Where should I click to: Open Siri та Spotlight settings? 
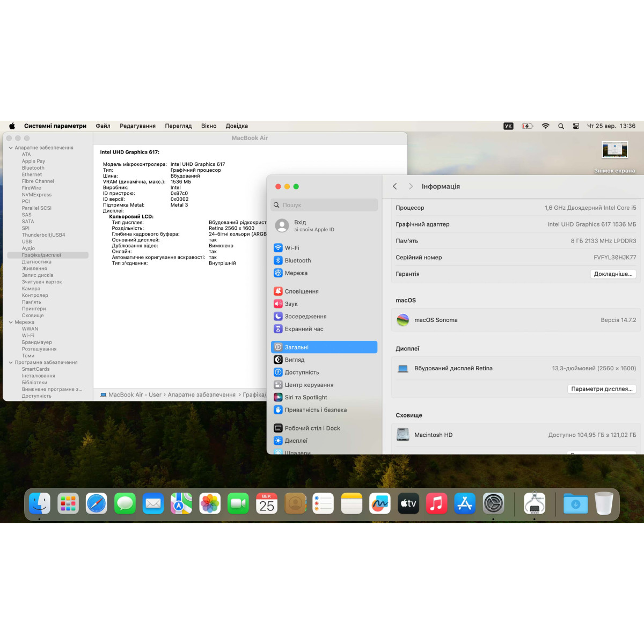[324, 397]
